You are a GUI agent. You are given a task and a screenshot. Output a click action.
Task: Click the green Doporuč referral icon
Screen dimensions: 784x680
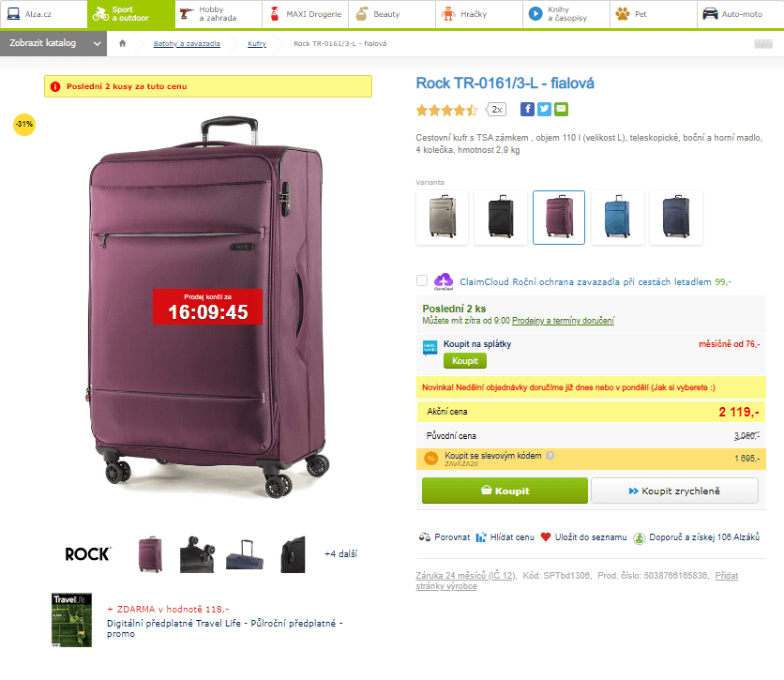(639, 537)
